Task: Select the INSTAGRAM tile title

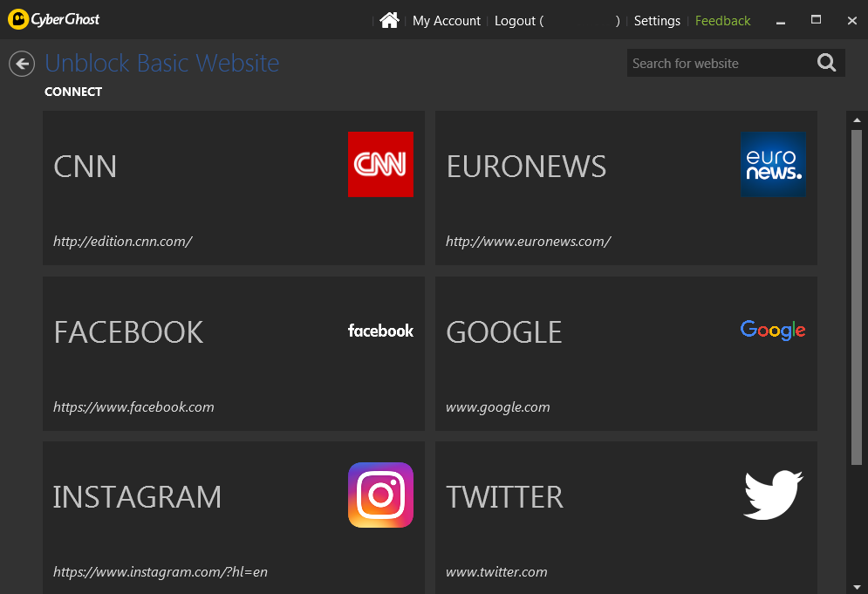Action: [137, 496]
